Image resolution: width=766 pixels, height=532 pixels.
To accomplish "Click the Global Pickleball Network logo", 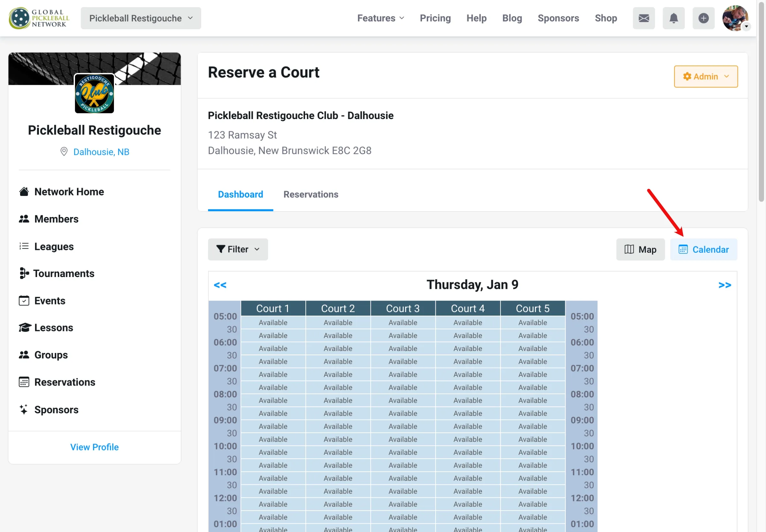I will (39, 18).
